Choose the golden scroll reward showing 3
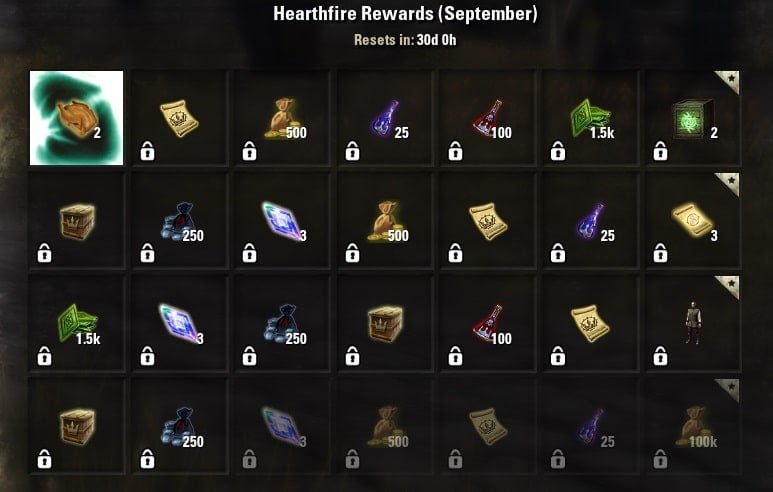Screen dimensions: 773x492 [x=693, y=221]
